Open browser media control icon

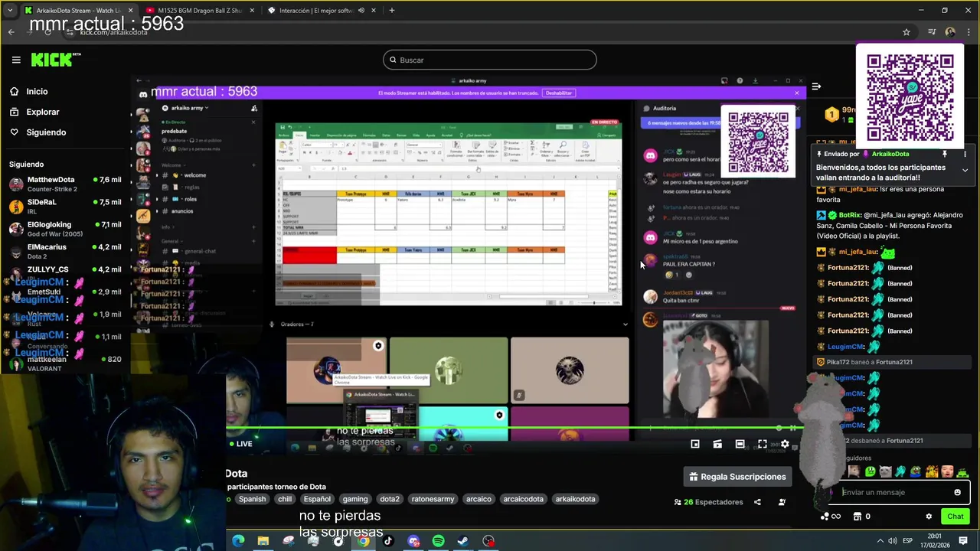click(x=931, y=32)
